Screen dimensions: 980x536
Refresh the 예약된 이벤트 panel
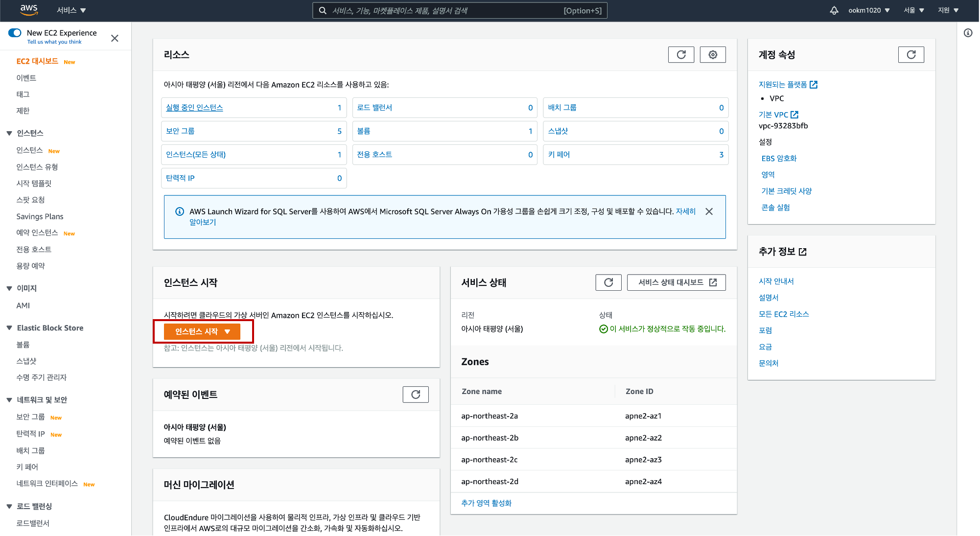[416, 395]
